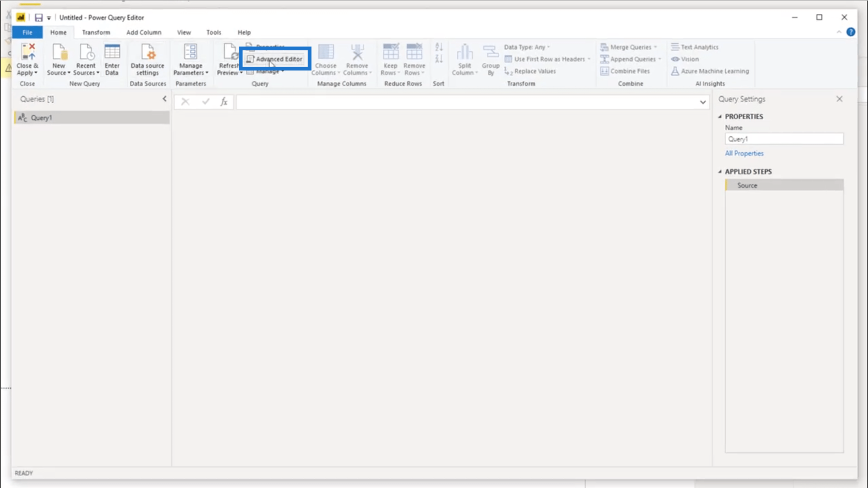Click the Split Column icon

pos(464,53)
